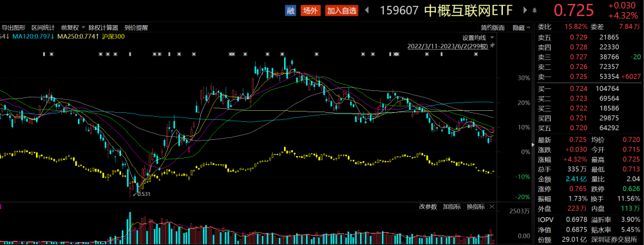The image size is (644, 245).
Task: Click the 委比 15.82% value
Action: (x=576, y=27)
